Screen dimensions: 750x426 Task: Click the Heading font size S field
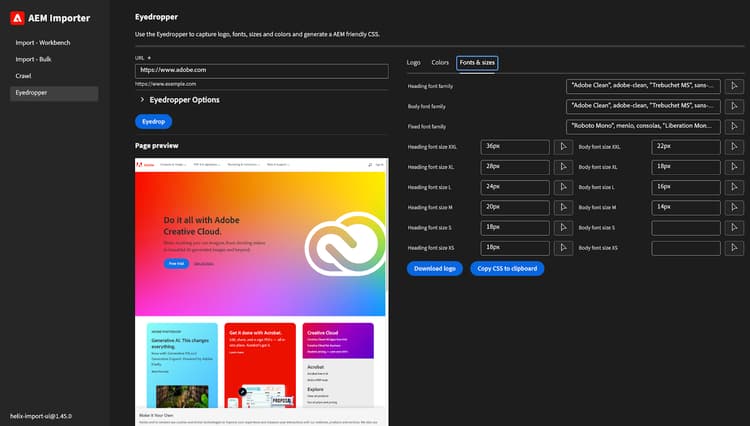click(515, 228)
